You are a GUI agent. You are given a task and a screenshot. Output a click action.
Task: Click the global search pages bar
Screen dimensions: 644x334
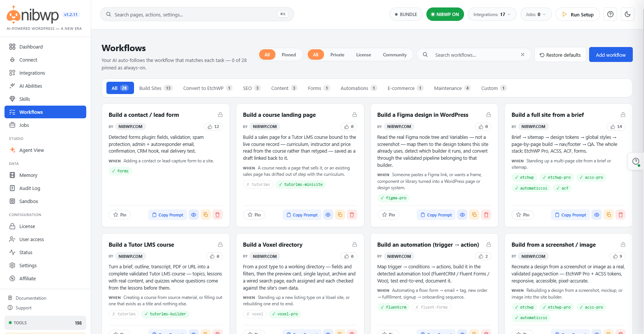point(197,14)
